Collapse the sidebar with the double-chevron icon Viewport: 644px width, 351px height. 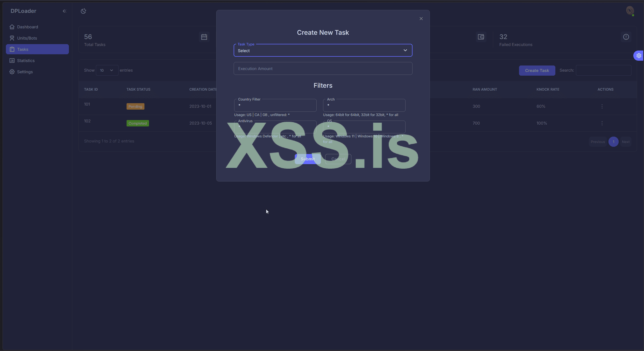point(64,11)
